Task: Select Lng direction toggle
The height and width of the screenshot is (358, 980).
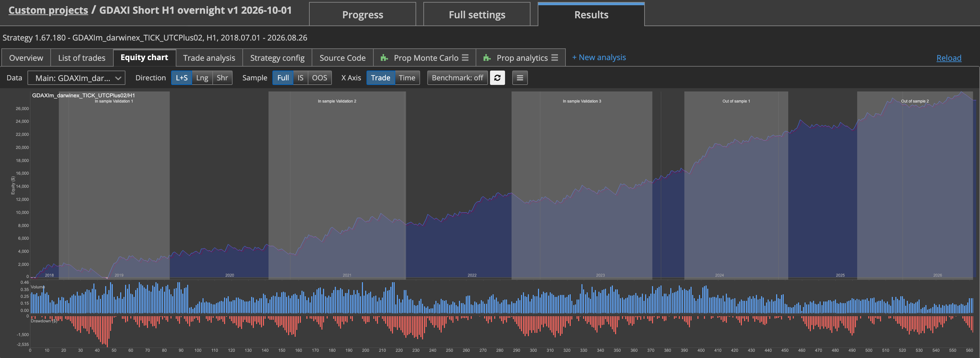Action: [x=202, y=78]
